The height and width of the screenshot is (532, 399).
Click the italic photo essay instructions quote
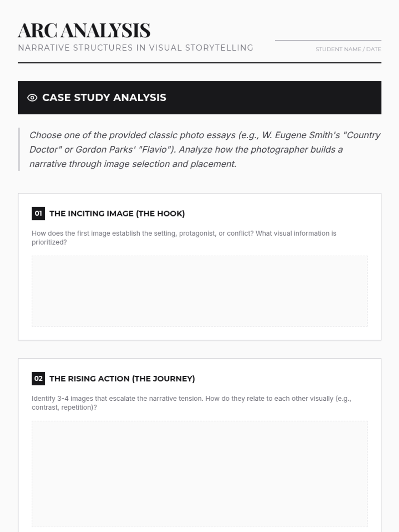pos(204,149)
